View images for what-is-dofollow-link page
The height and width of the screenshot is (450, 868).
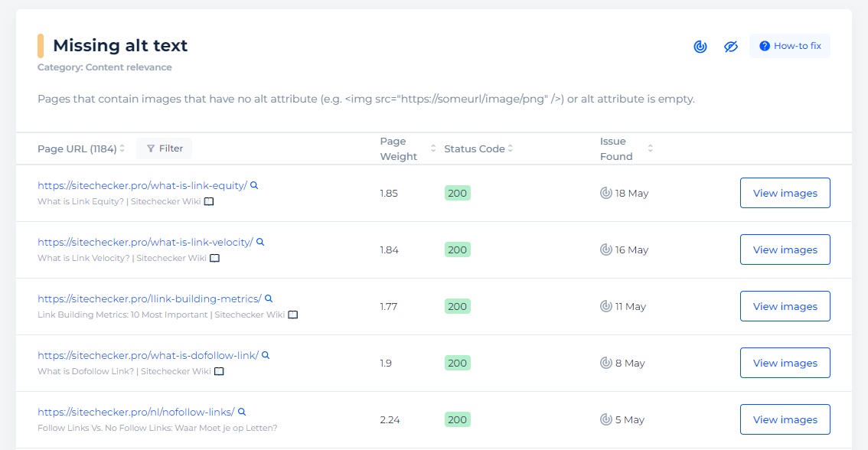pyautogui.click(x=785, y=363)
